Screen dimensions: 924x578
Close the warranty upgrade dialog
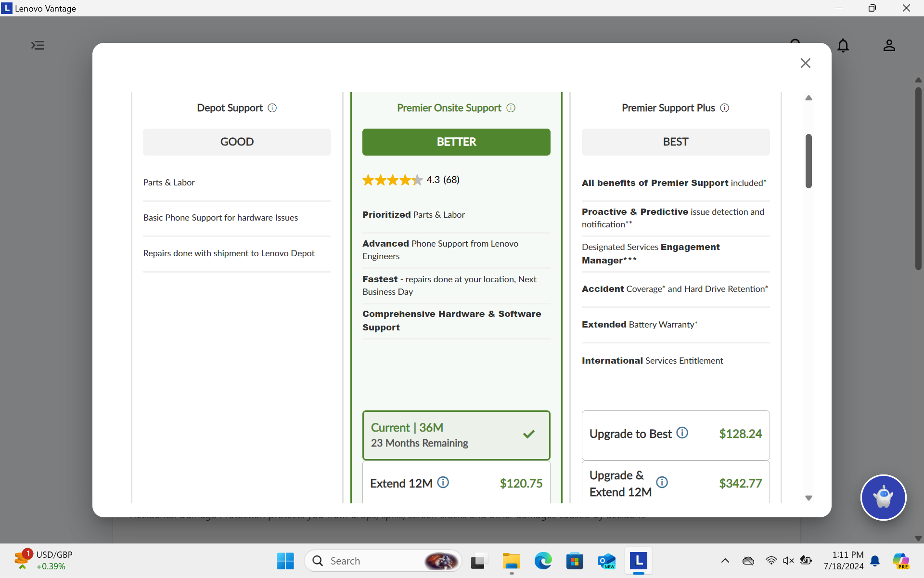805,63
